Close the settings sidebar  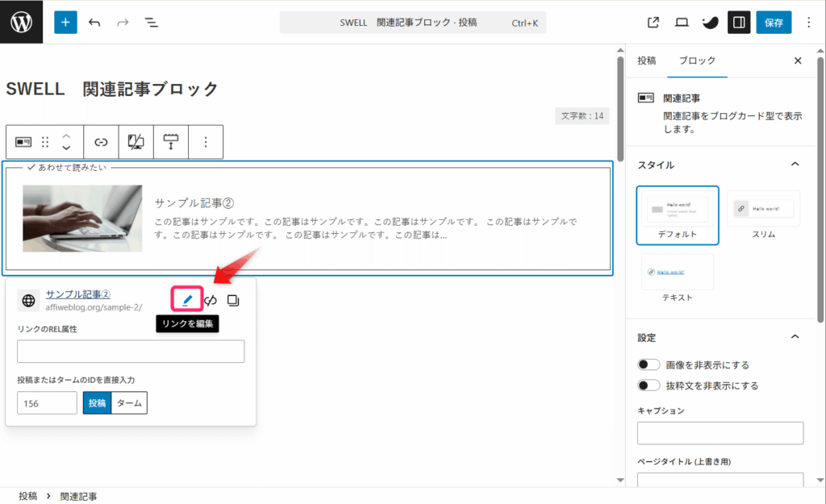(798, 60)
